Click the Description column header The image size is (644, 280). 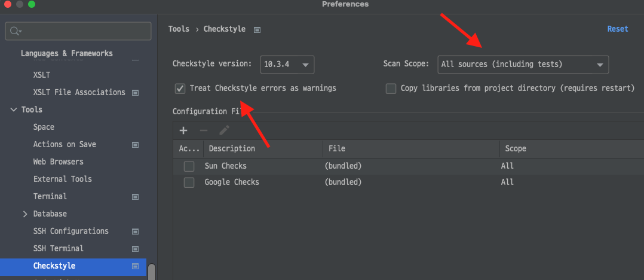point(263,148)
